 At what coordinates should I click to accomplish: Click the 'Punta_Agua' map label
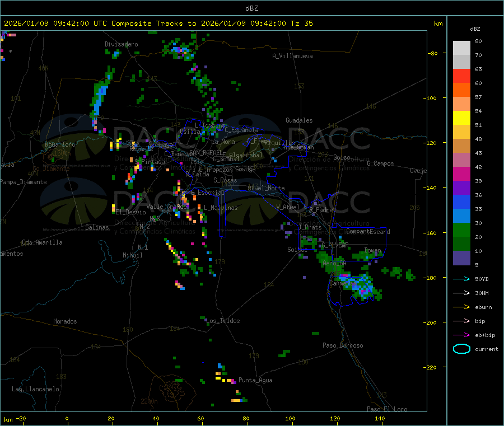pos(255,380)
